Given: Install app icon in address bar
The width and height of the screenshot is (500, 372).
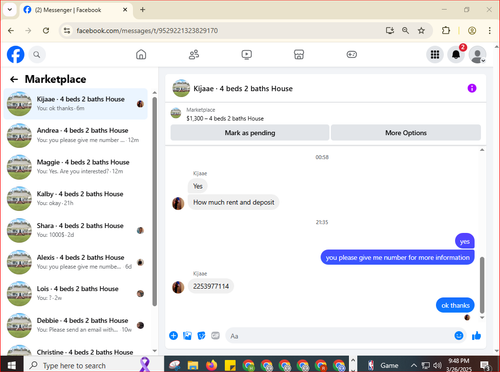Looking at the screenshot, I should coord(390,31).
